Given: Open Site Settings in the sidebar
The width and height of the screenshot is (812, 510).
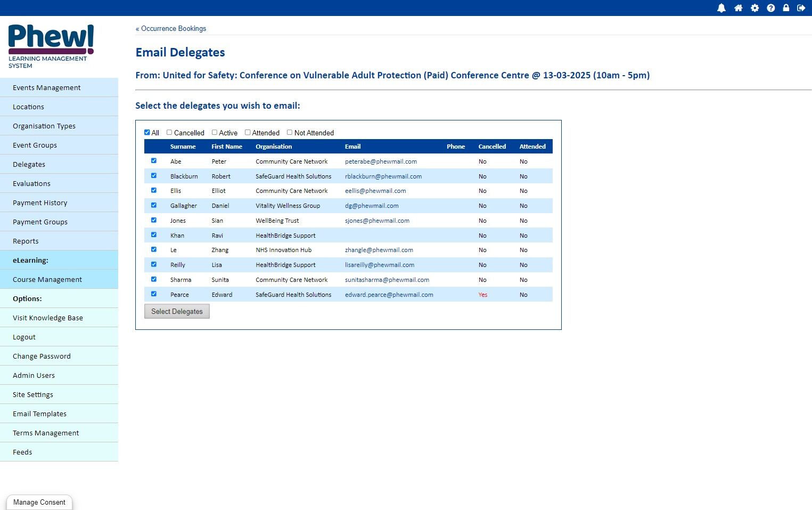Looking at the screenshot, I should (x=59, y=394).
